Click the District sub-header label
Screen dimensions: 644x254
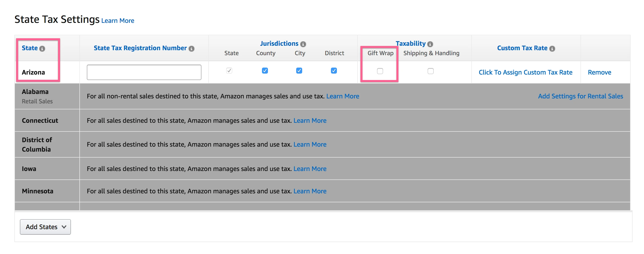pyautogui.click(x=334, y=53)
